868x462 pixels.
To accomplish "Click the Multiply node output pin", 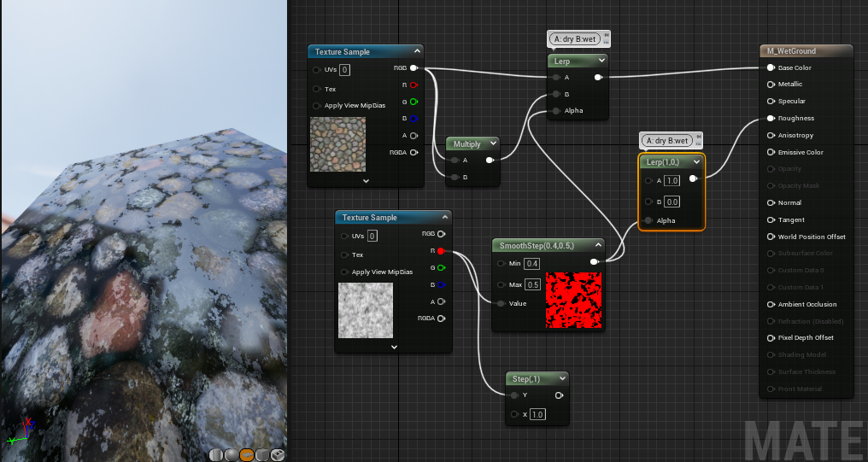I will point(490,161).
